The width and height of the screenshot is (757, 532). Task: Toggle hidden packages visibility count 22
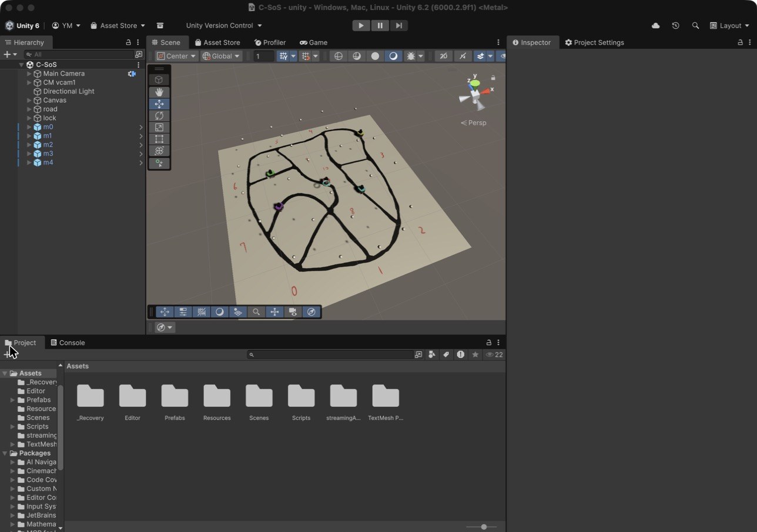(494, 354)
